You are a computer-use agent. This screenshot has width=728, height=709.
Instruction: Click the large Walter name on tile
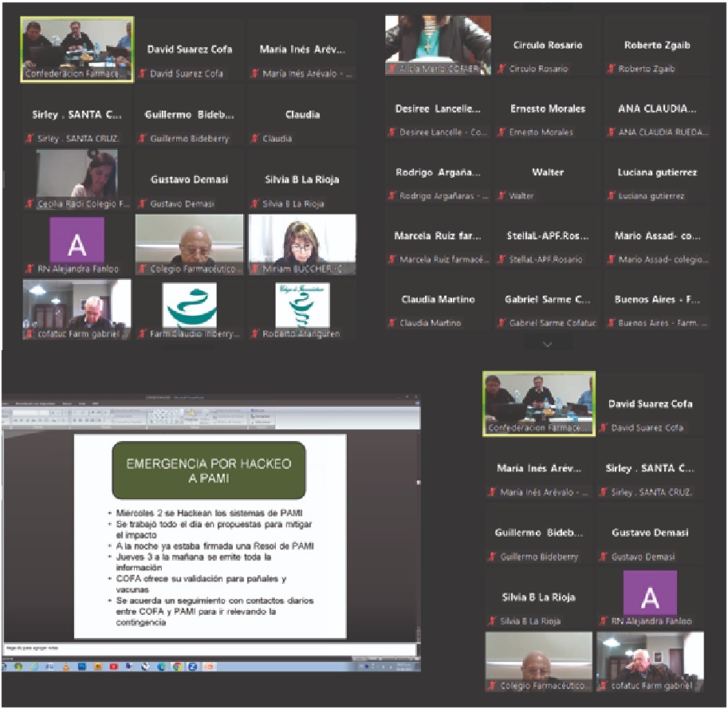pos(548,172)
